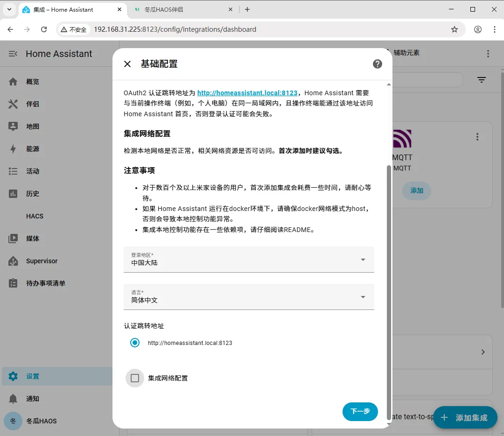Open the 历史 chart icon in sidebar
The width and height of the screenshot is (504, 436).
(x=13, y=194)
